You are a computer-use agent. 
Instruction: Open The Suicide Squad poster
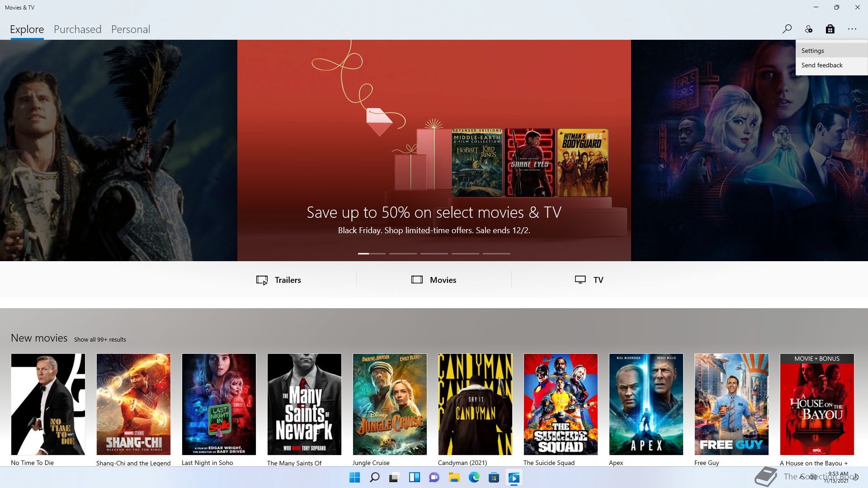561,404
